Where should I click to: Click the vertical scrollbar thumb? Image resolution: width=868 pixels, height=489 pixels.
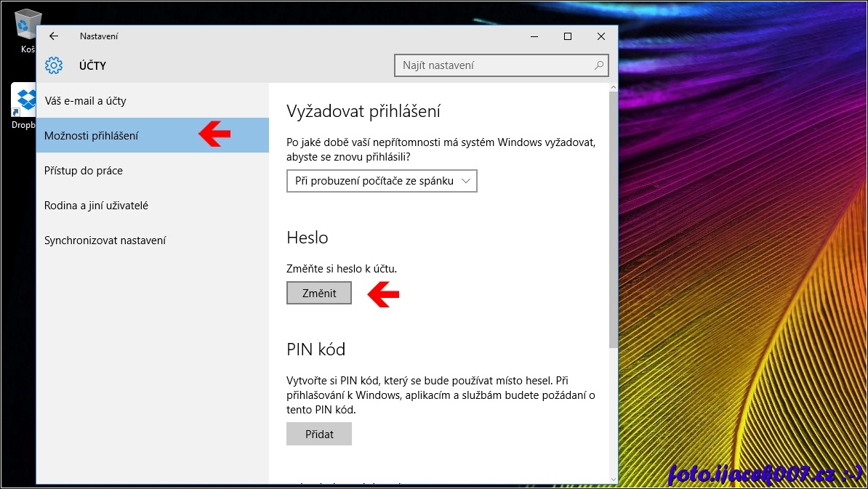pyautogui.click(x=613, y=218)
